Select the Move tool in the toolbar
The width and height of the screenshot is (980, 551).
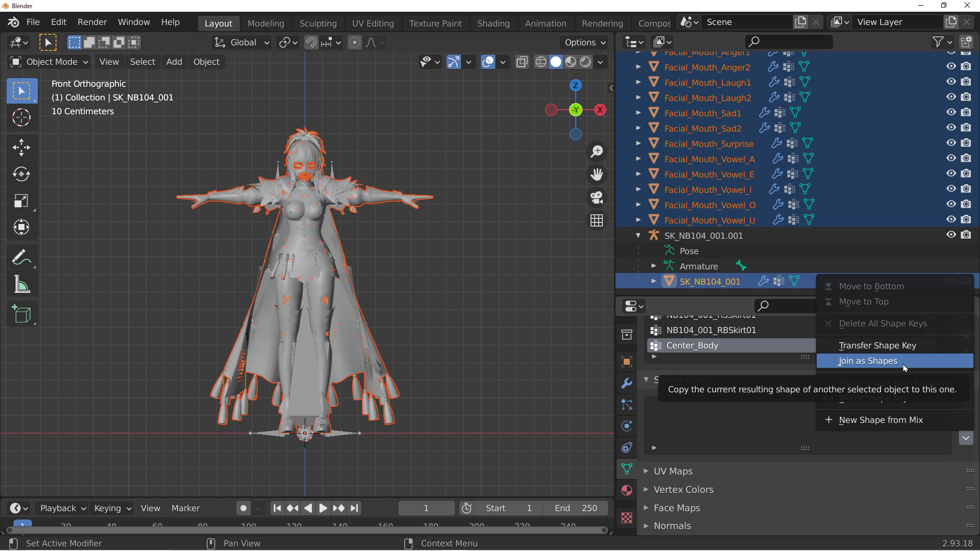pos(21,148)
